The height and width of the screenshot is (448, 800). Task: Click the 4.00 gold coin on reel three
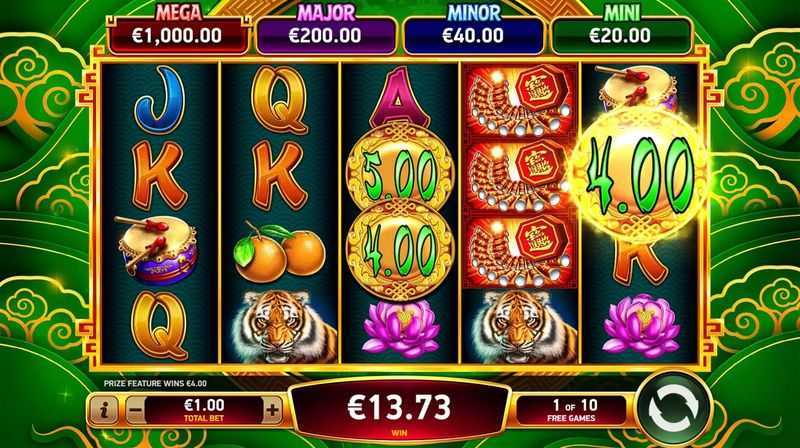tap(399, 250)
